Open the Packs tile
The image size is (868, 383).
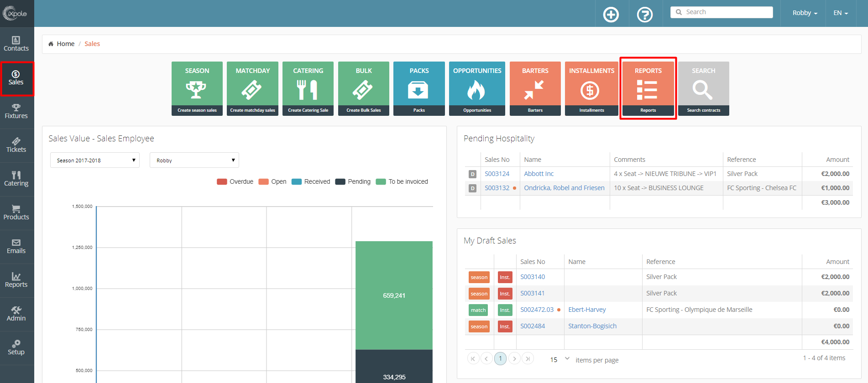tap(419, 88)
